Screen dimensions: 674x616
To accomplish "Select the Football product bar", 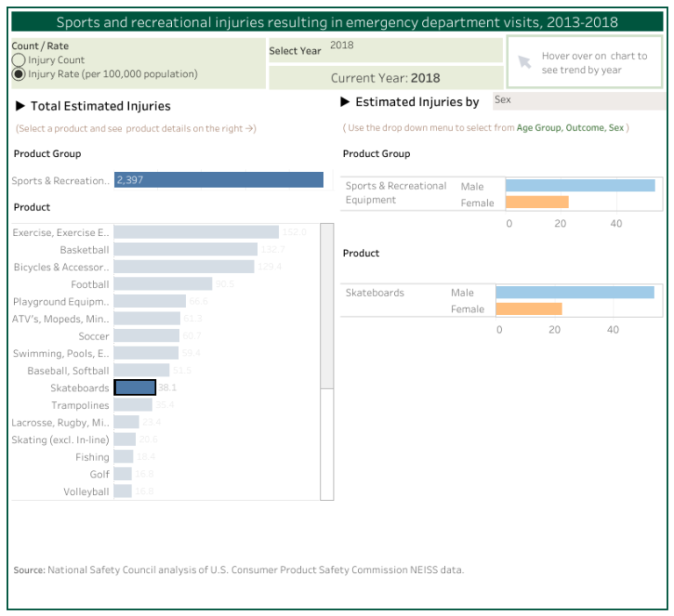I will click(163, 284).
